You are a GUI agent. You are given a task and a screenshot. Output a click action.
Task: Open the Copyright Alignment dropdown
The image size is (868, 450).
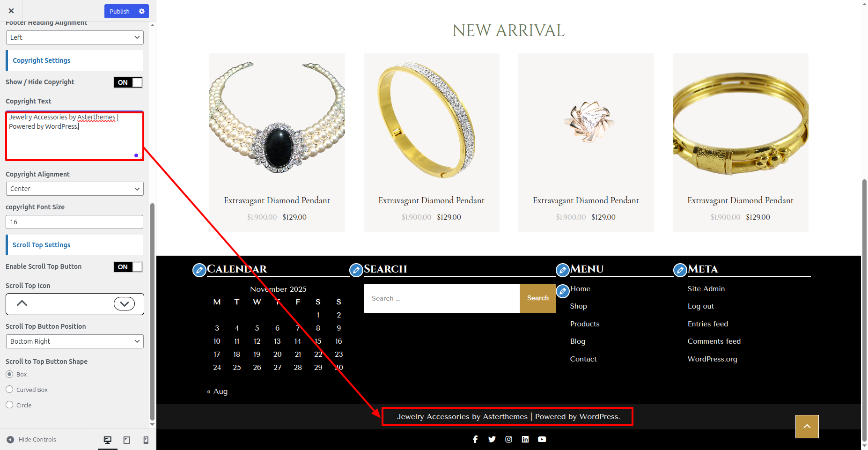pos(74,189)
